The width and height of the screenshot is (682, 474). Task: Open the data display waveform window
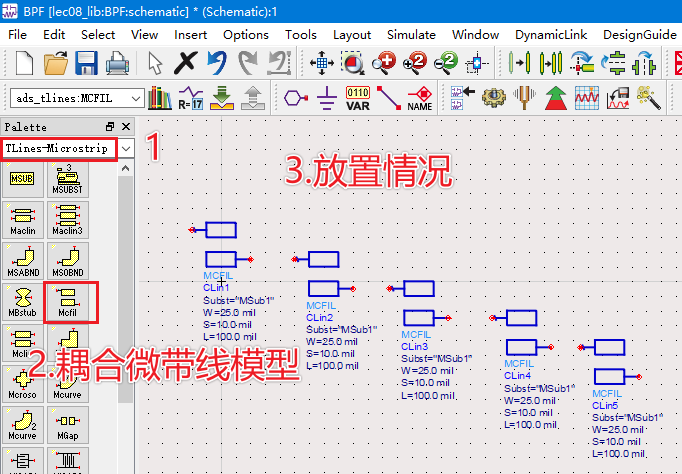point(587,98)
